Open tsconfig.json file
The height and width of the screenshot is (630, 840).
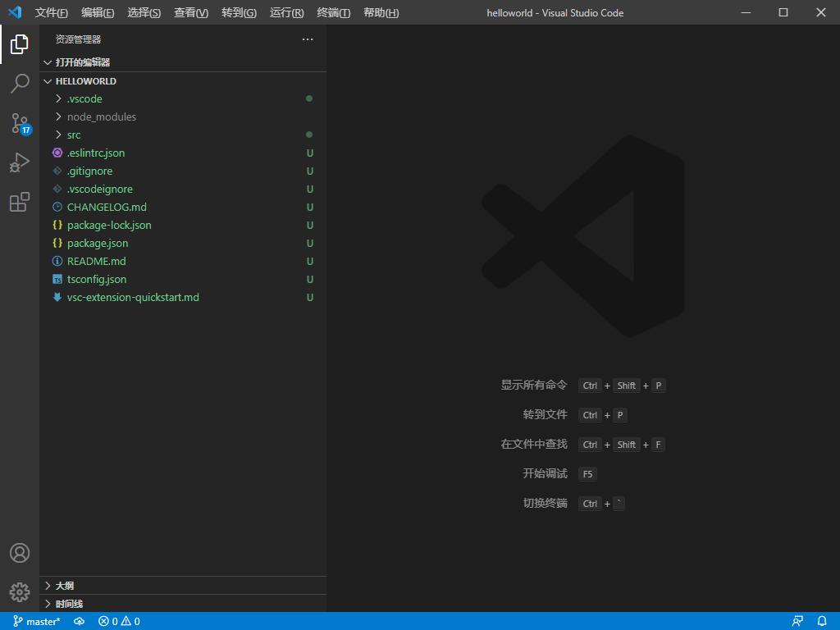[x=183, y=279]
